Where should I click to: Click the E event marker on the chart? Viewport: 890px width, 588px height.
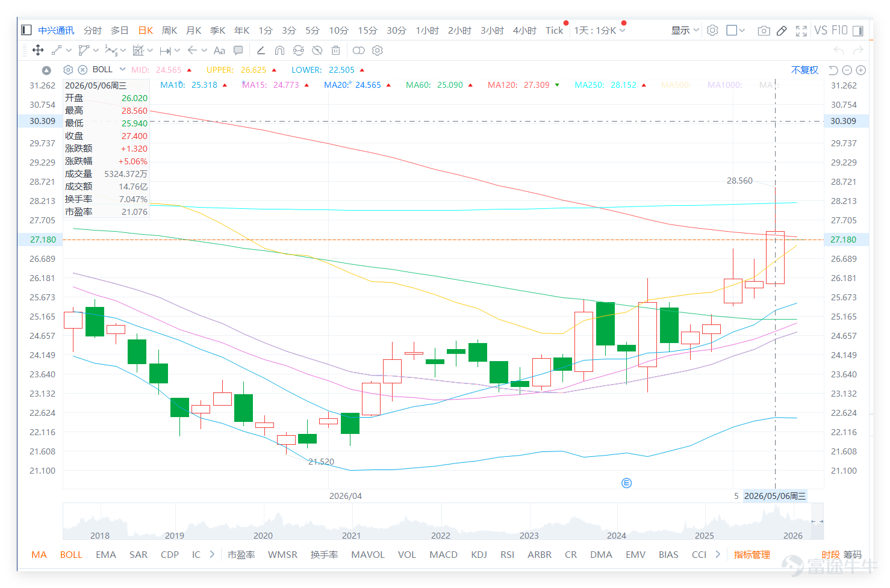click(626, 483)
